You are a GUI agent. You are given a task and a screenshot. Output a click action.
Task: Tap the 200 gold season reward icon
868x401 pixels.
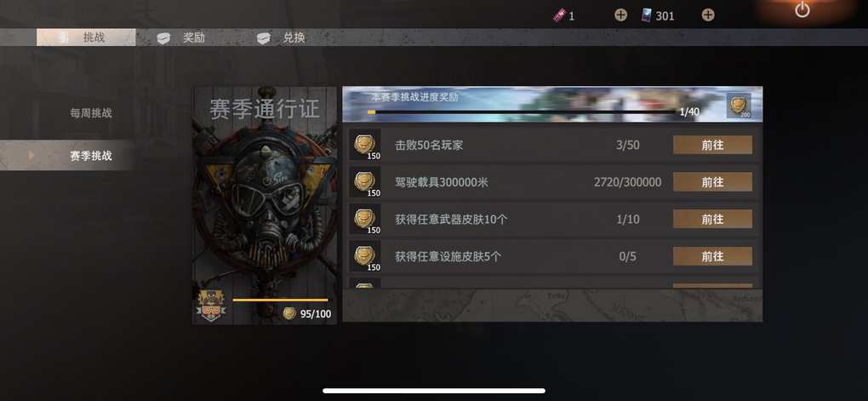(739, 106)
